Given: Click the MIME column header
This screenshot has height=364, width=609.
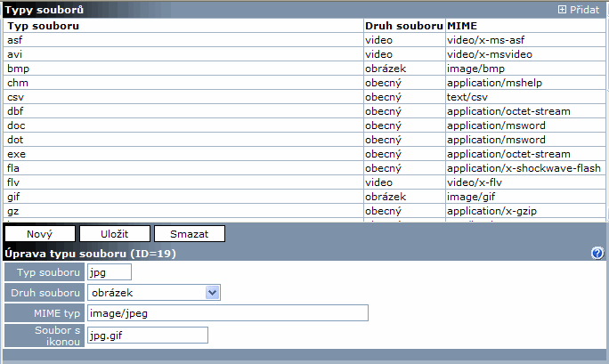Looking at the screenshot, I should pos(460,26).
